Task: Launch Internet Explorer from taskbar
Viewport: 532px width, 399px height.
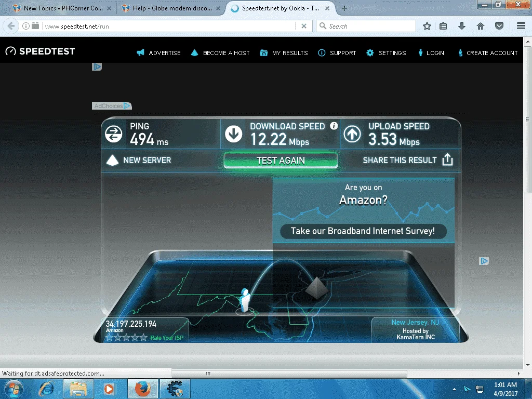Action: pyautogui.click(x=46, y=389)
